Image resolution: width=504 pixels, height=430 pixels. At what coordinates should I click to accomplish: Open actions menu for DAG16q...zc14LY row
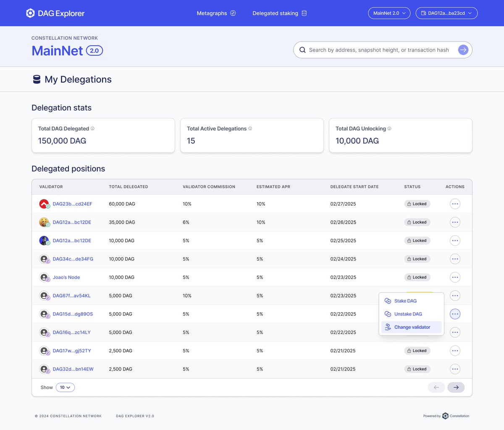click(455, 332)
